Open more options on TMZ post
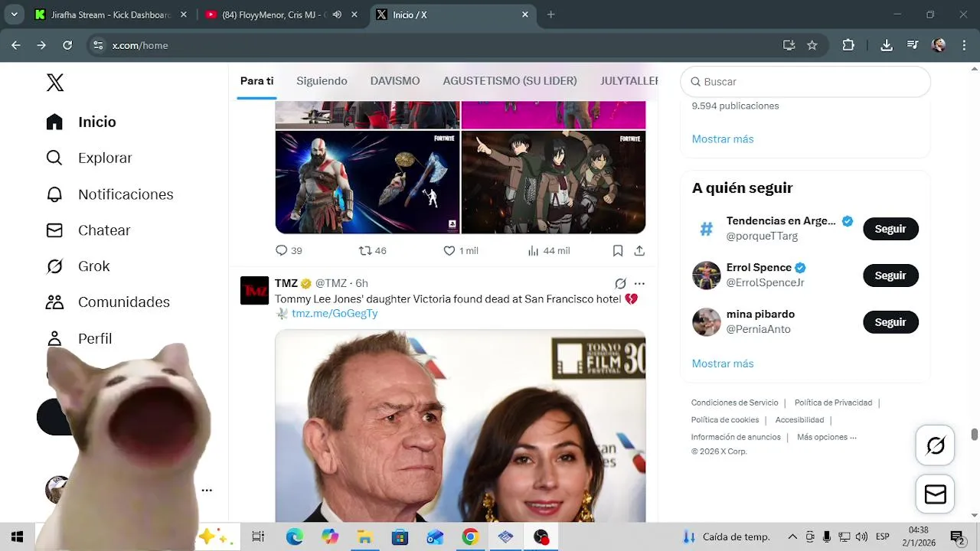Image resolution: width=980 pixels, height=551 pixels. [639, 283]
